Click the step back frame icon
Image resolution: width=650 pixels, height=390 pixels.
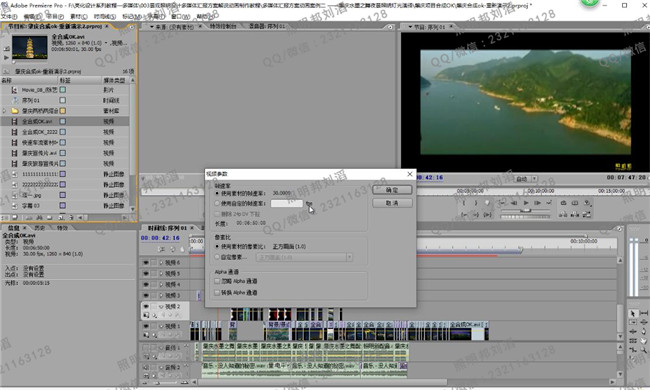514,203
